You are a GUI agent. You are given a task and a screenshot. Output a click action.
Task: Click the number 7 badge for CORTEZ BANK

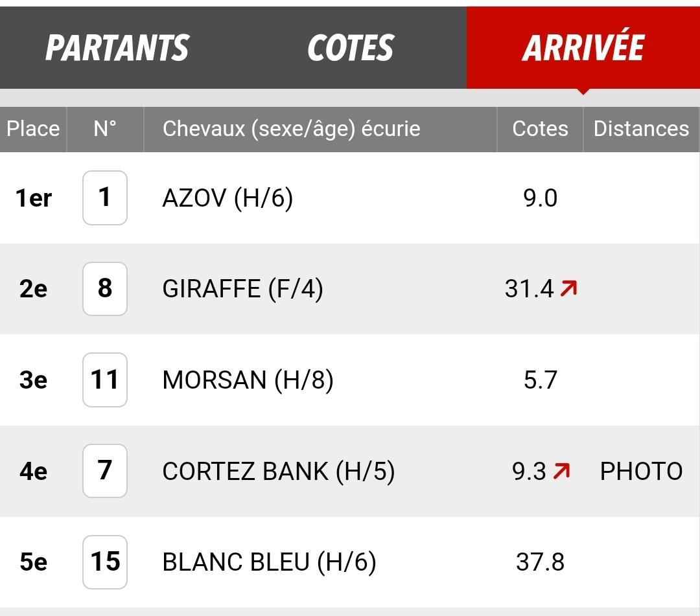click(105, 471)
